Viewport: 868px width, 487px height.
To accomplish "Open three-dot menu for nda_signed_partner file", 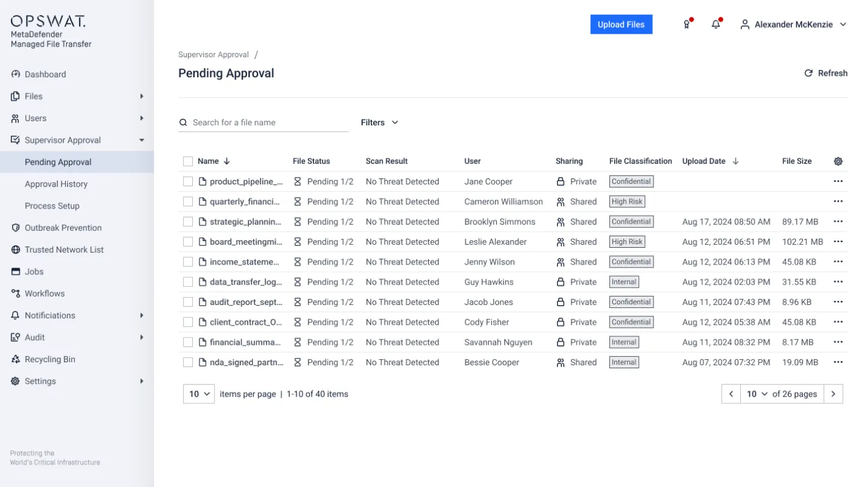I will pyautogui.click(x=838, y=362).
